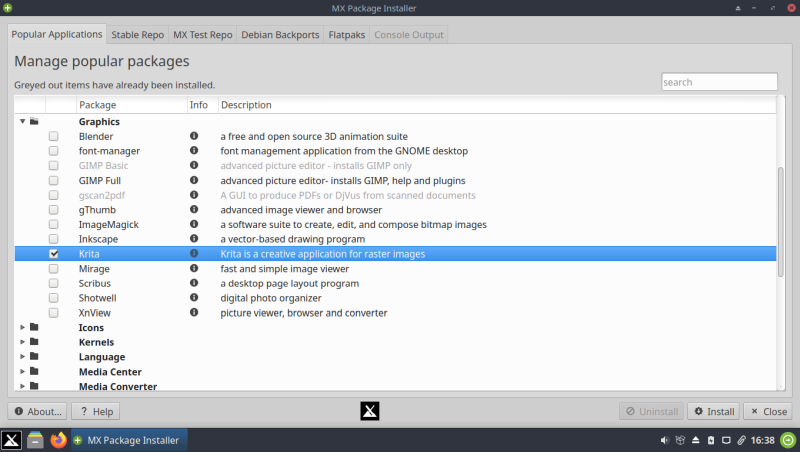Open the clock showing 16:38

(763, 440)
